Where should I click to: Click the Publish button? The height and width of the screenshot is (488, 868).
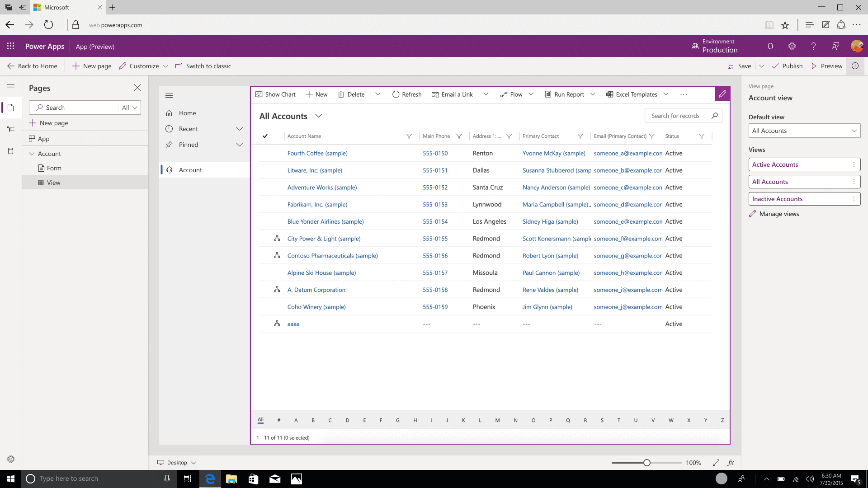787,66
